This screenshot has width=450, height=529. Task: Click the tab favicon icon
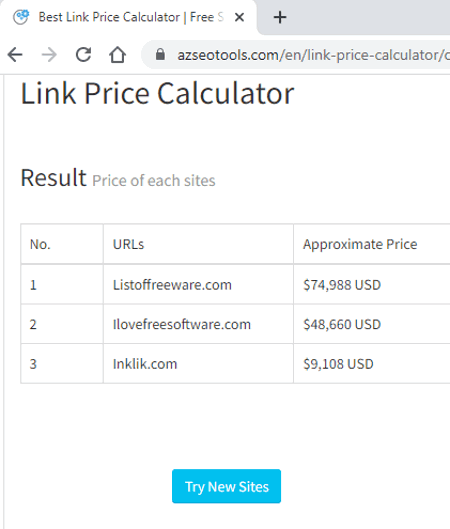tap(21, 17)
